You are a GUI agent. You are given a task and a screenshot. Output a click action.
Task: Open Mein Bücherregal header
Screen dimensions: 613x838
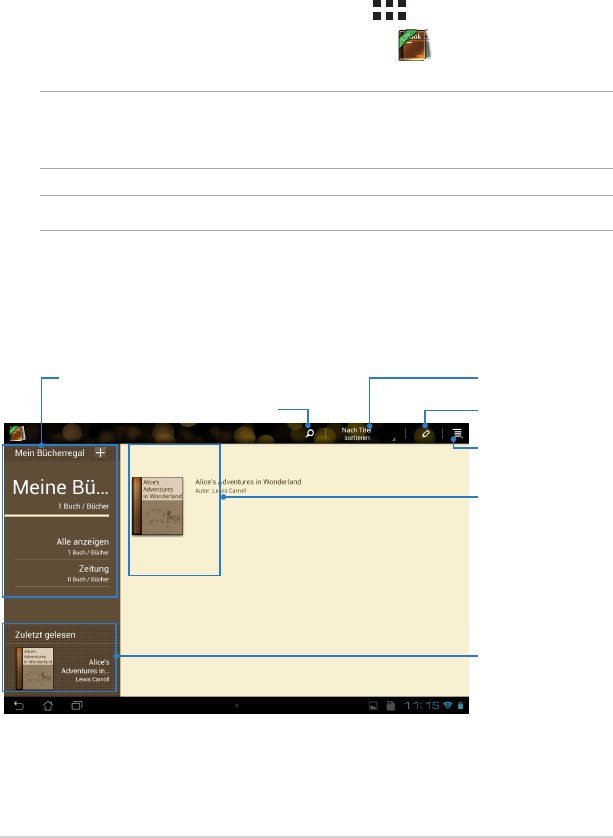tap(50, 453)
